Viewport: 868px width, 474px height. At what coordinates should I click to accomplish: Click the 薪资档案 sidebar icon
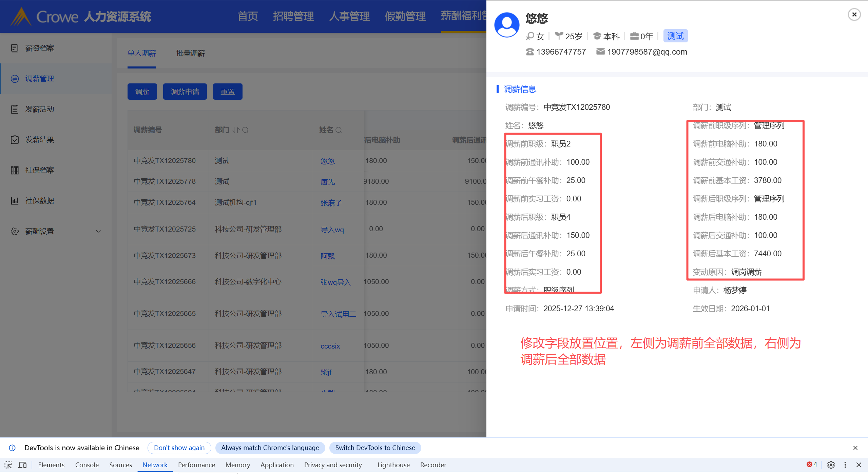coord(15,48)
